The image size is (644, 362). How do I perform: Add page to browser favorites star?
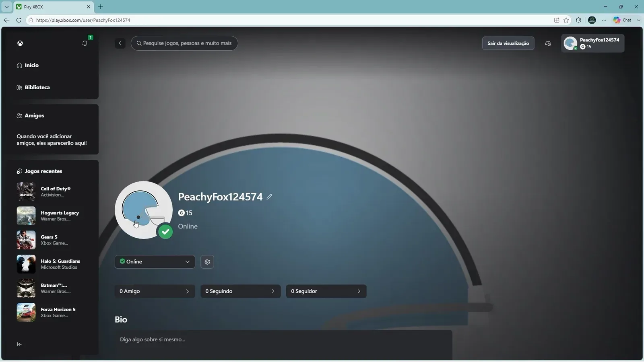click(566, 20)
